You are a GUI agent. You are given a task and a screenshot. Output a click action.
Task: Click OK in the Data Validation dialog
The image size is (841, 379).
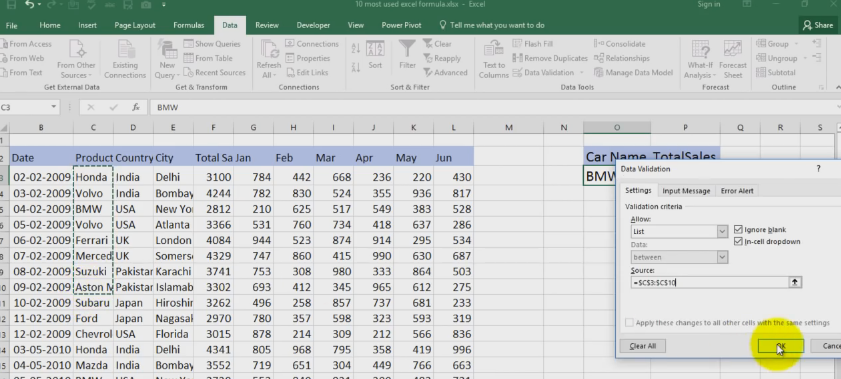pos(780,346)
